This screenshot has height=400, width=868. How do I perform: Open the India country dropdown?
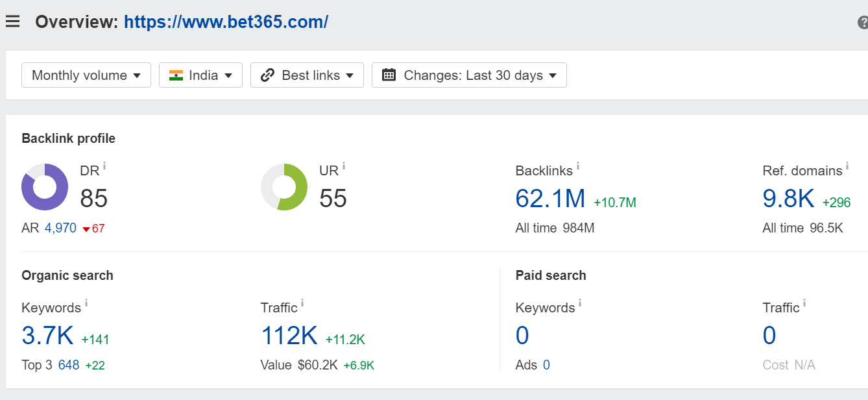[200, 75]
